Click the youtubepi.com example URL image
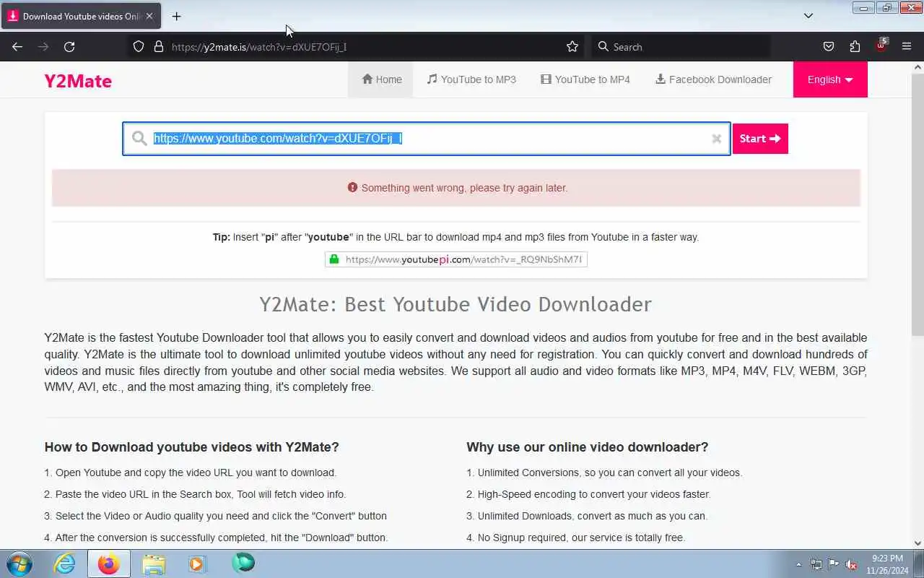 (456, 259)
